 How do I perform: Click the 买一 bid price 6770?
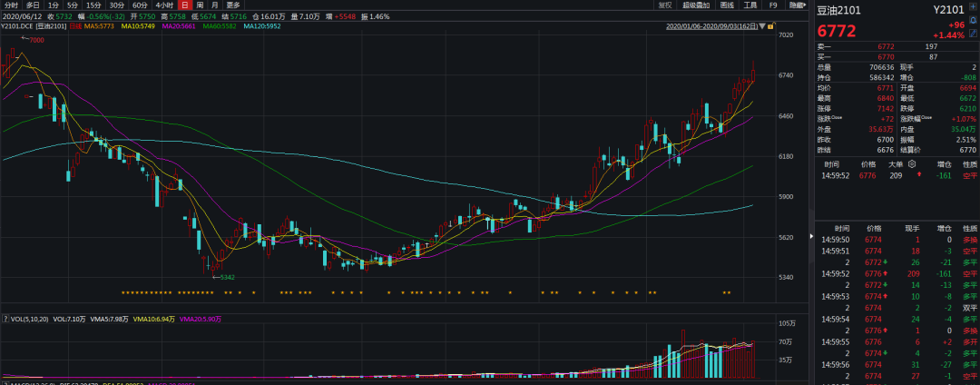click(887, 57)
